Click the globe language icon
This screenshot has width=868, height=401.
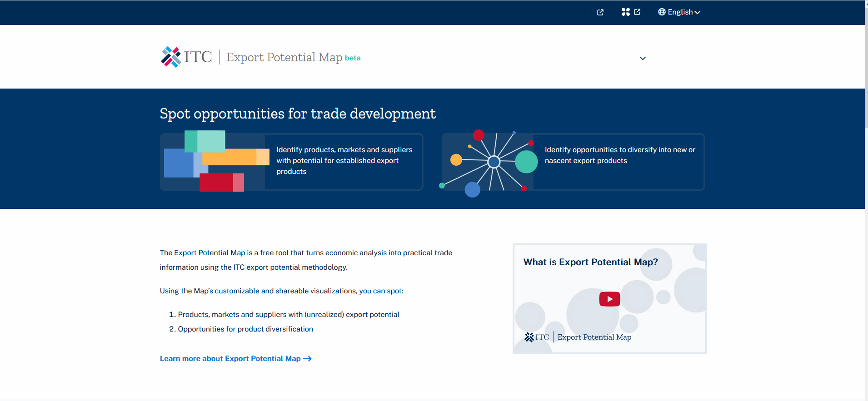662,12
